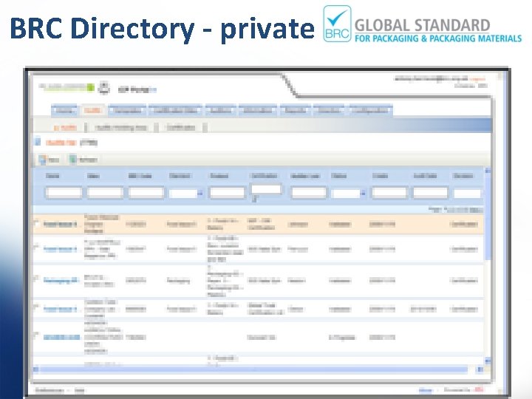Click the red icon in the bottom-right status bar
This screenshot has width=532, height=399.
[x=479, y=390]
